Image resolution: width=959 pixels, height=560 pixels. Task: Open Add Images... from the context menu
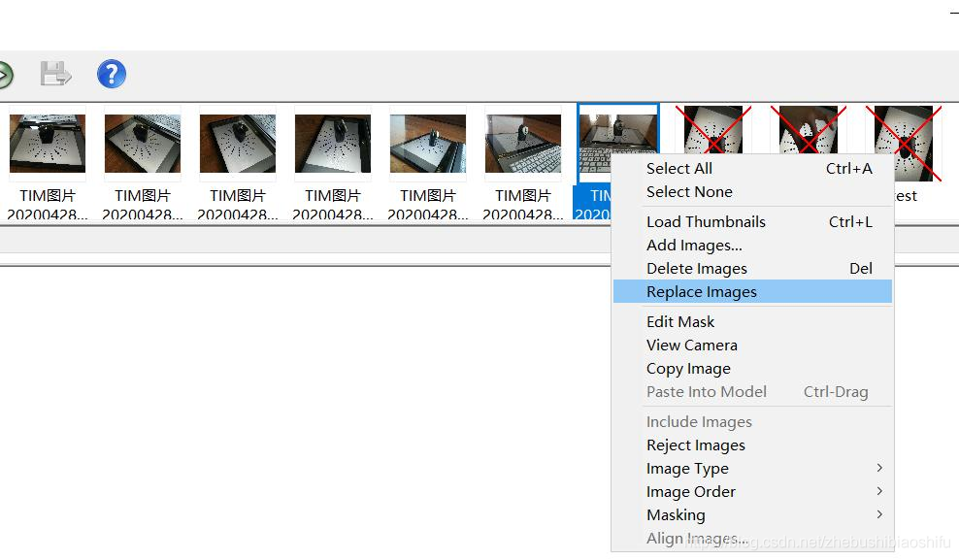[753, 245]
